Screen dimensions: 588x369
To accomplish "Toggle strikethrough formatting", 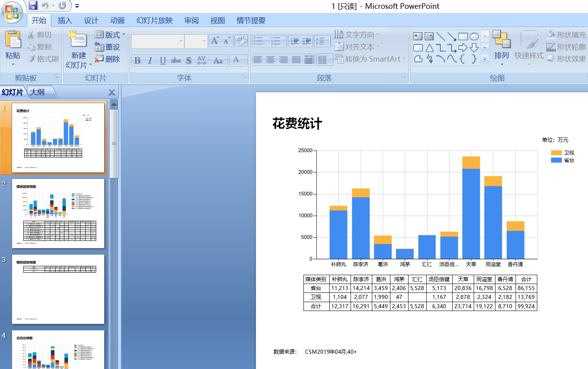I will (x=176, y=60).
